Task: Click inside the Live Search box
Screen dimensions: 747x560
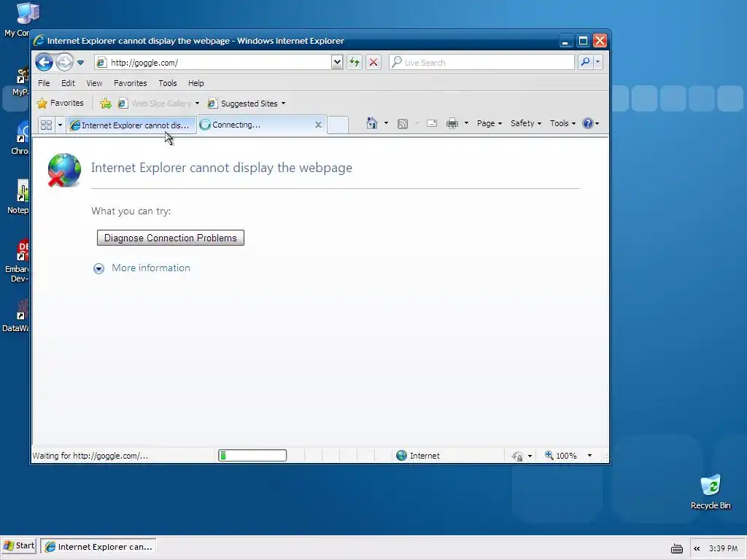Action: [481, 63]
